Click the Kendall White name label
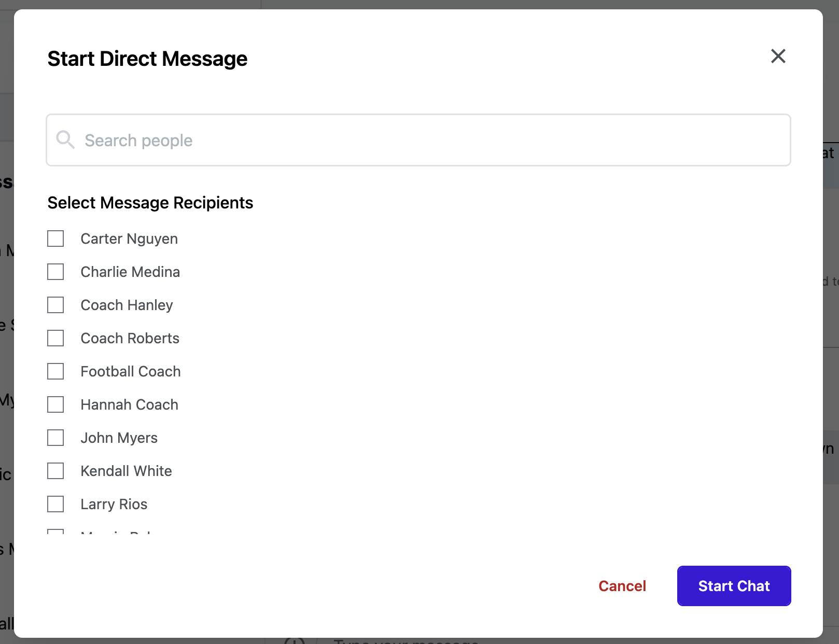This screenshot has height=644, width=839. click(126, 471)
